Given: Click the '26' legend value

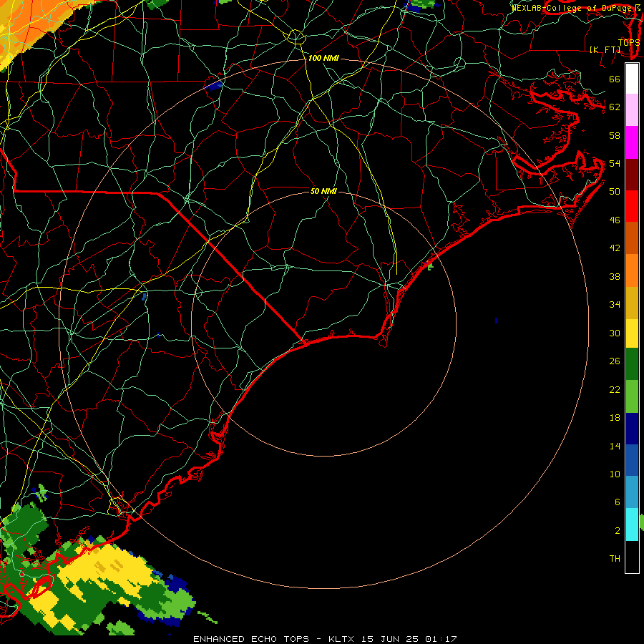Looking at the screenshot, I should click(615, 361).
